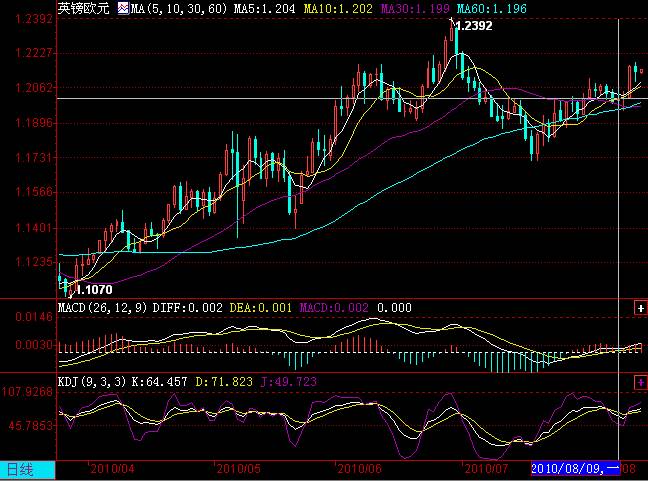
Task: Click the MACD:0.002 value
Action: tap(334, 308)
